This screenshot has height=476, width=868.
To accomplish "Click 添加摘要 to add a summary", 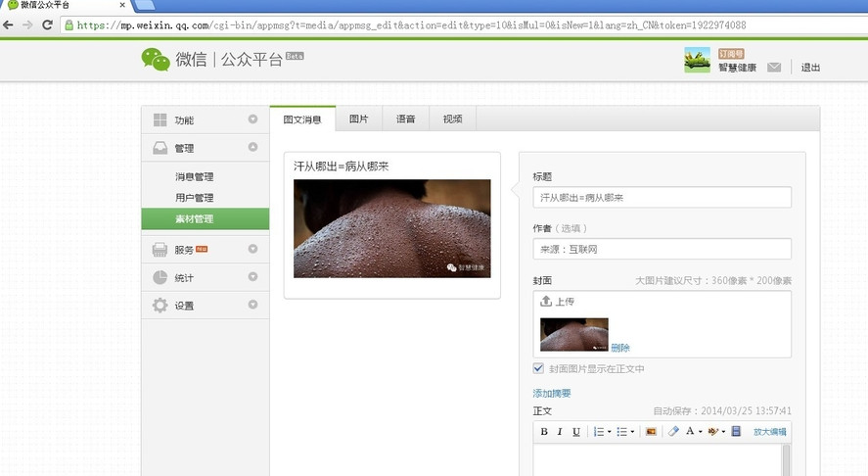I will pos(551,393).
